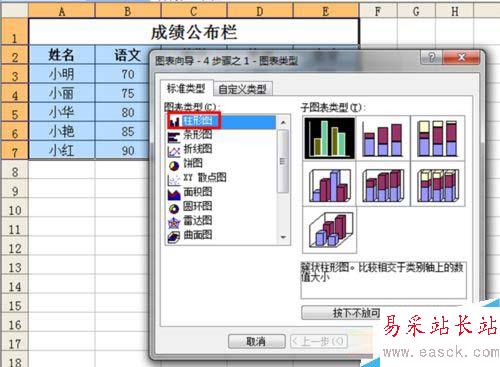Click the cell containing 小红
Screen dimensions: 500x367
click(62, 150)
